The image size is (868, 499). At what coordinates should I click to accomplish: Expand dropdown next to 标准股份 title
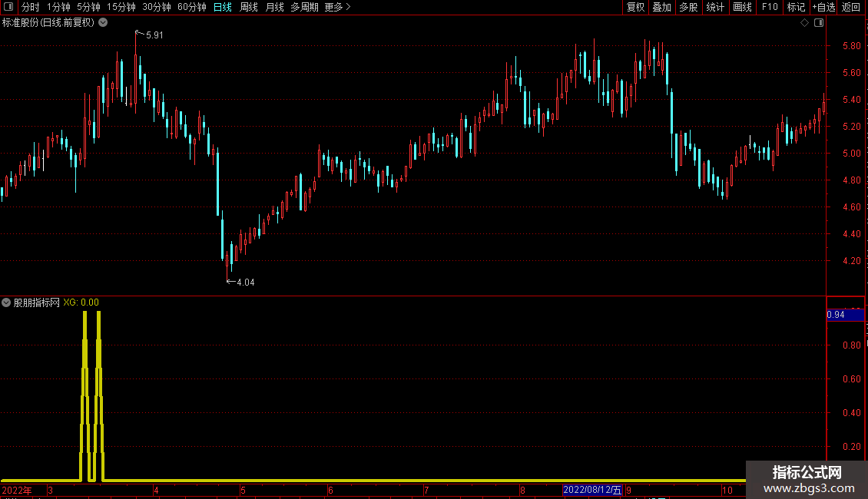pos(103,23)
